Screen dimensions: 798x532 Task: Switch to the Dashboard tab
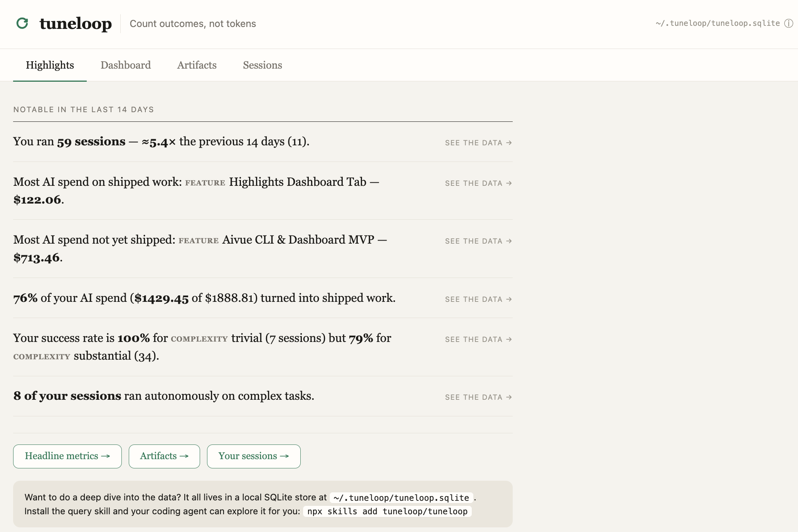(x=126, y=65)
